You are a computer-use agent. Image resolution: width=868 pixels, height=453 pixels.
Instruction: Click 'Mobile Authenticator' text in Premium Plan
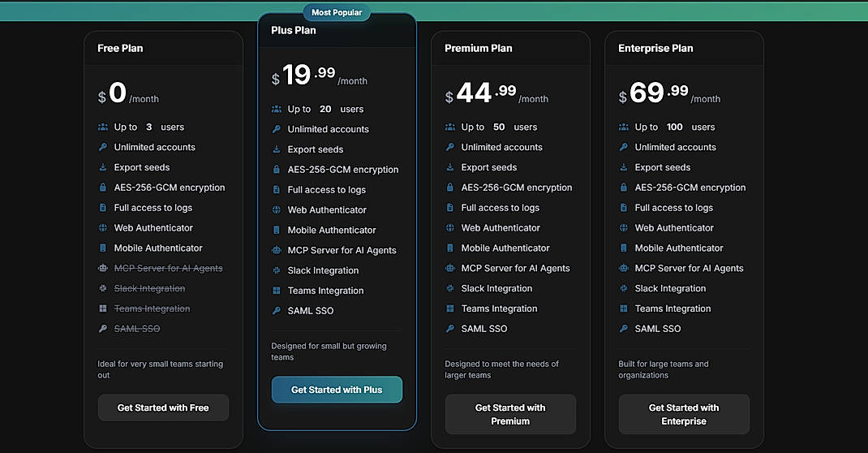tap(505, 248)
